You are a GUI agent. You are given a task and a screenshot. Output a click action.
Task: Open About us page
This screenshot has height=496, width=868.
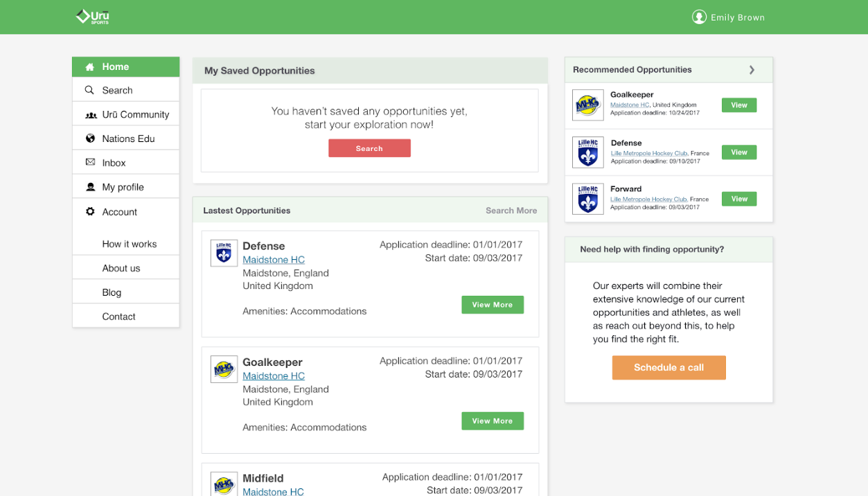click(121, 268)
